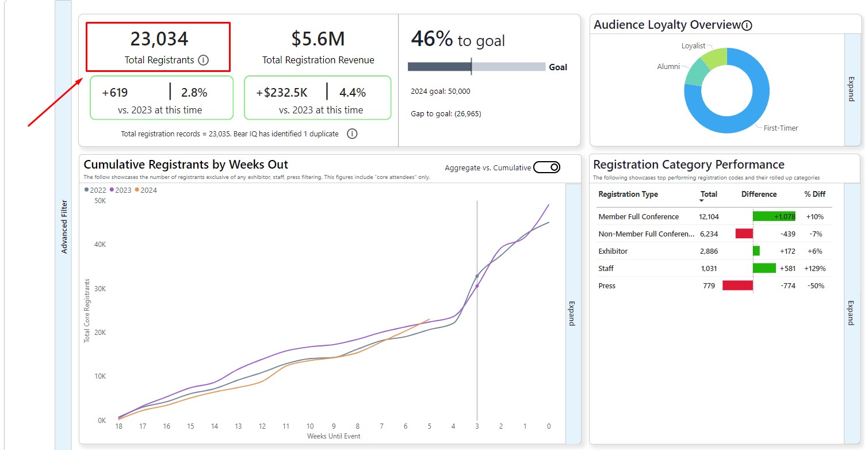Expand the Cumulative Registrants chart

pyautogui.click(x=572, y=314)
